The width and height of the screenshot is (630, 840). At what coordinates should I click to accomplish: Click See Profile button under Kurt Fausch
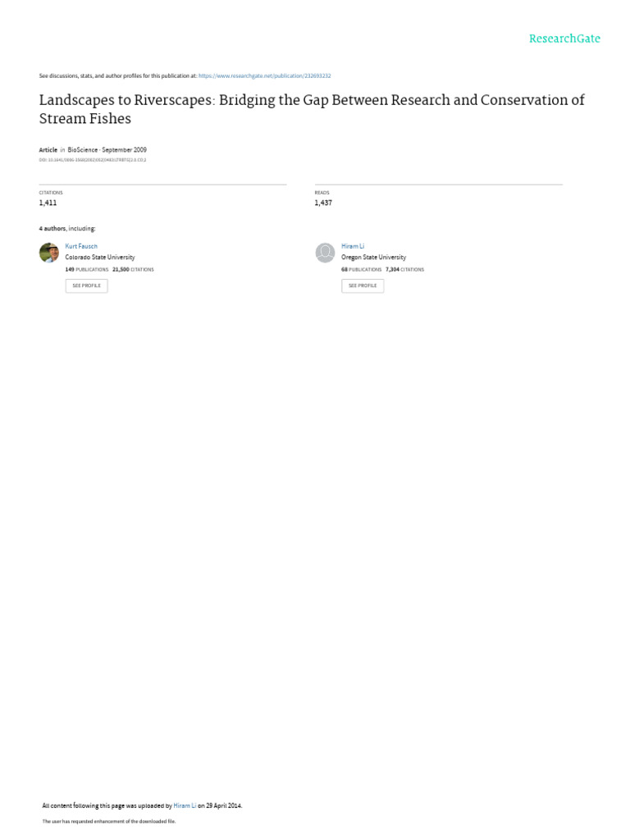pos(86,285)
